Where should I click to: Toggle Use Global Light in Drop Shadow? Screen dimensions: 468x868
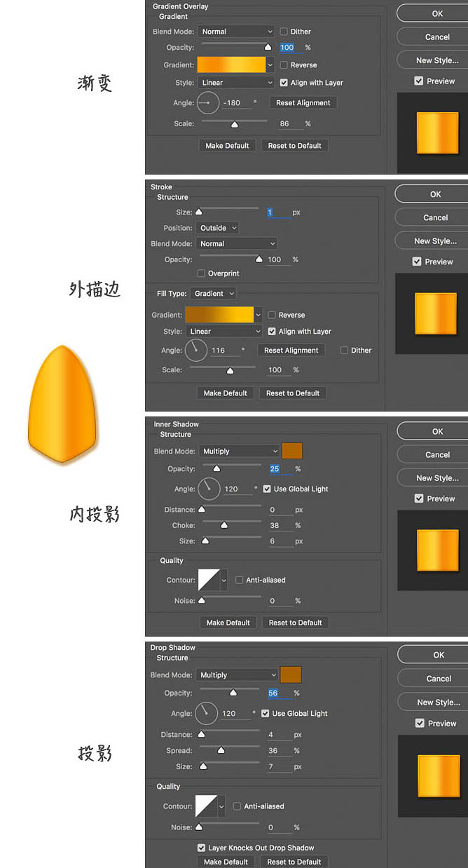[x=265, y=713]
